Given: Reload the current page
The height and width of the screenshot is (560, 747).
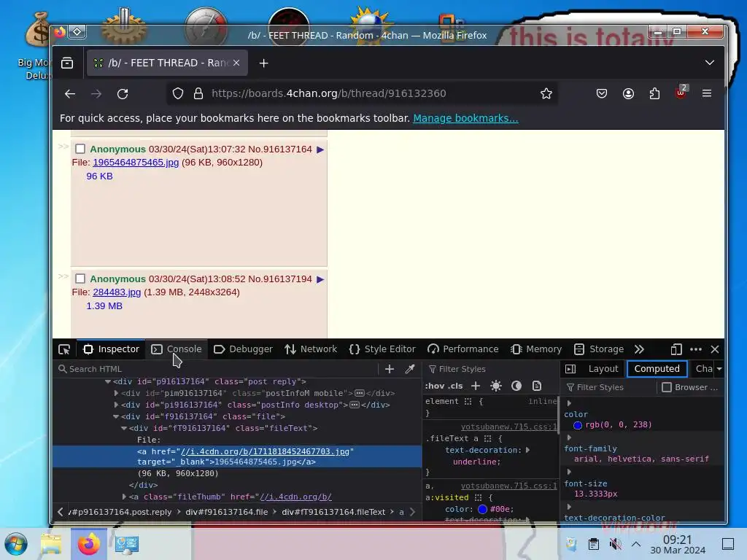Looking at the screenshot, I should (123, 94).
